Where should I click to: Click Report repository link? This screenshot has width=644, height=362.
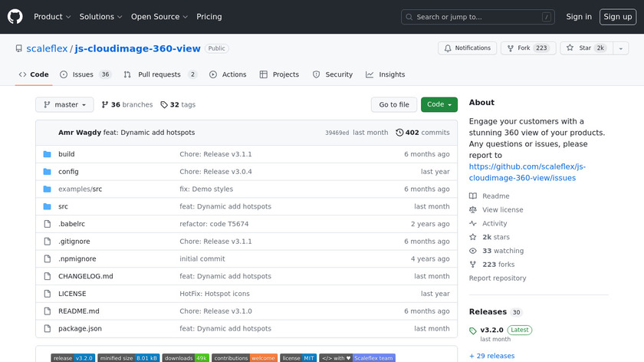point(498,278)
